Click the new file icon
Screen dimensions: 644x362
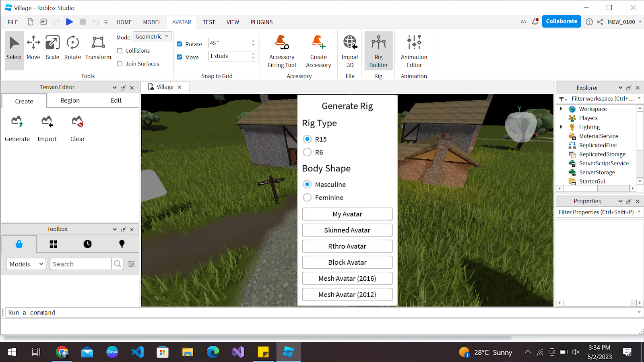(x=31, y=22)
